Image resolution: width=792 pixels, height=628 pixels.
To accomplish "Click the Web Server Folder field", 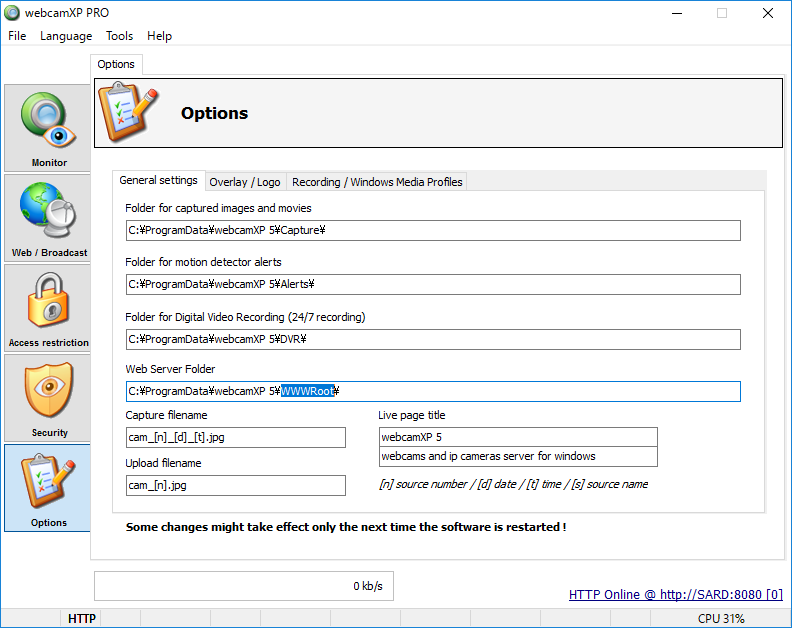I will click(433, 392).
